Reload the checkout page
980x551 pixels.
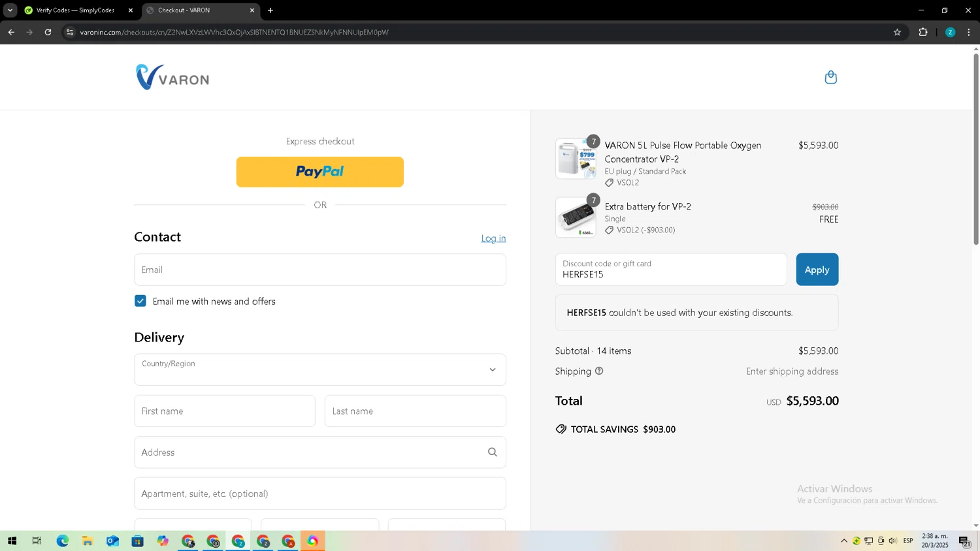pyautogui.click(x=48, y=32)
